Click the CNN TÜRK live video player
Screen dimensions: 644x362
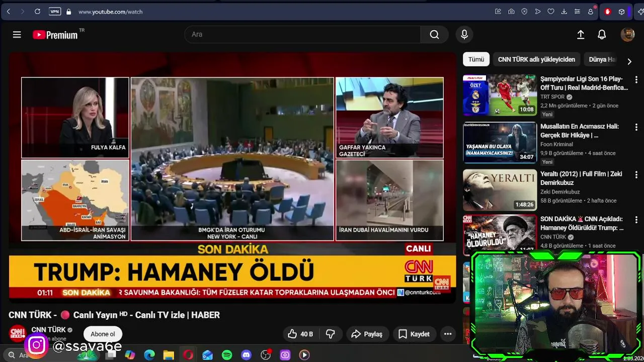pos(232,177)
